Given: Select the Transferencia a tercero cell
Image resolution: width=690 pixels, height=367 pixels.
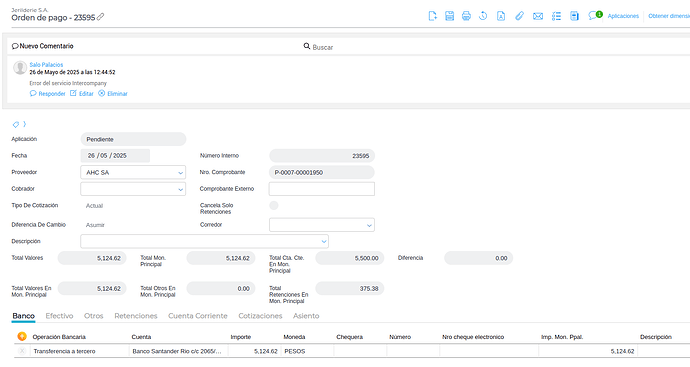Looking at the screenshot, I should pyautogui.click(x=79, y=351).
